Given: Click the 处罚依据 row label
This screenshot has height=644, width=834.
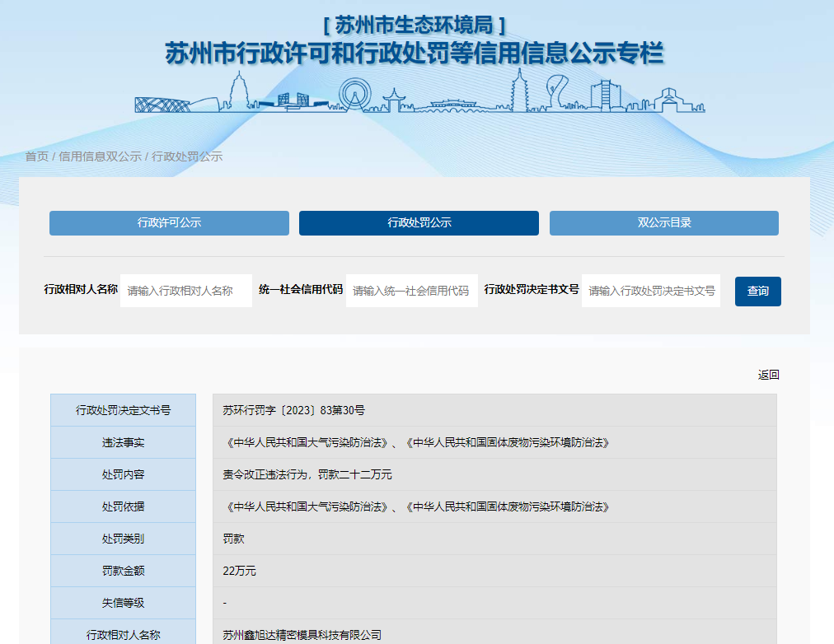Looking at the screenshot, I should (x=123, y=506).
